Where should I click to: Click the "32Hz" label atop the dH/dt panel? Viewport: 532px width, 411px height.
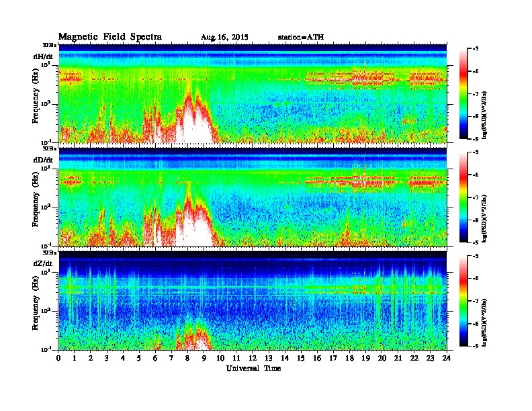(x=50, y=45)
